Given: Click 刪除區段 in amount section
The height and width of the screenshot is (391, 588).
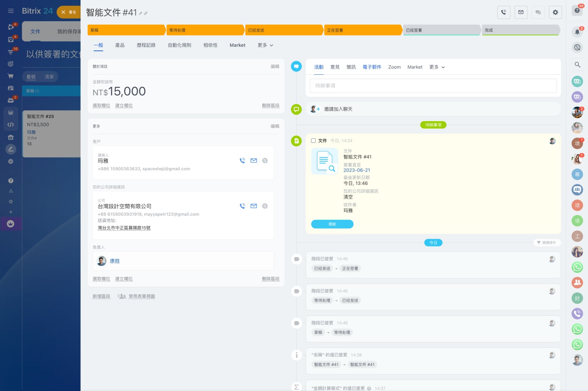Looking at the screenshot, I should tap(270, 106).
